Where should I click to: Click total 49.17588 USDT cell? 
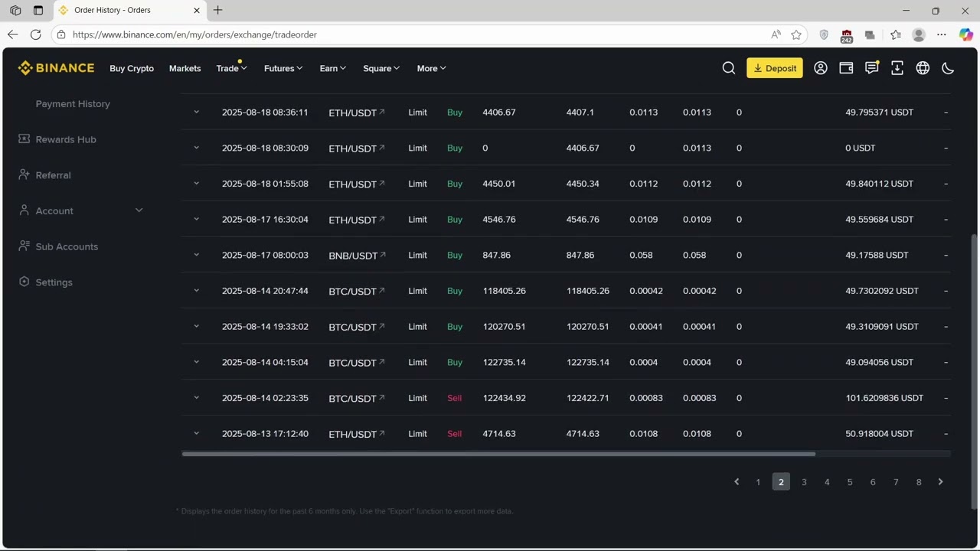tap(877, 255)
